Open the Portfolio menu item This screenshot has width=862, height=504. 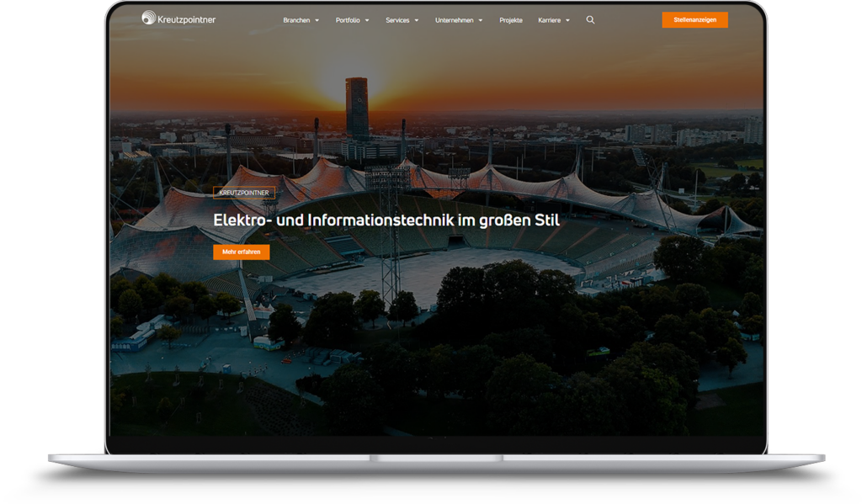[348, 20]
